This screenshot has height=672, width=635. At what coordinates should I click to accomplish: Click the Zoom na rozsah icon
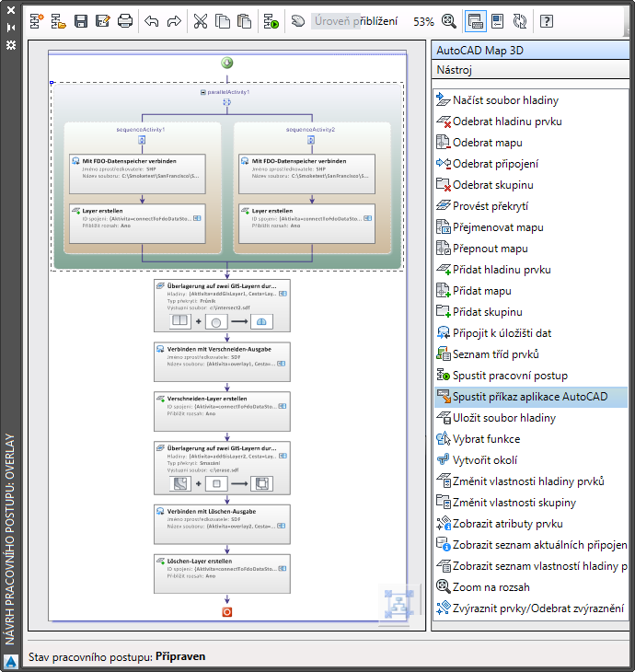click(x=443, y=586)
